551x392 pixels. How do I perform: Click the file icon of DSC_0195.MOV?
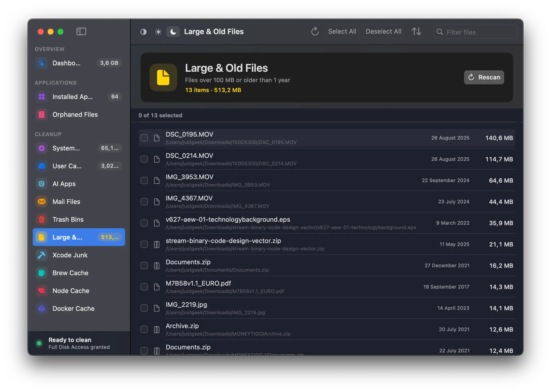click(x=157, y=138)
